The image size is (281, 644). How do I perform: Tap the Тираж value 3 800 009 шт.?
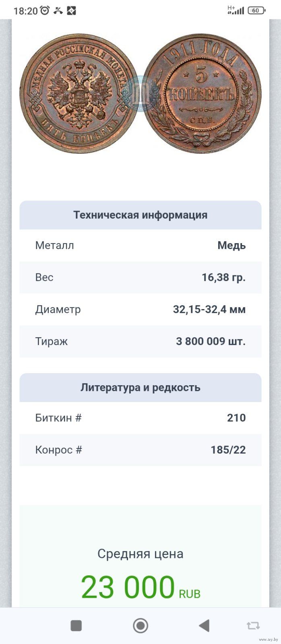point(211,341)
